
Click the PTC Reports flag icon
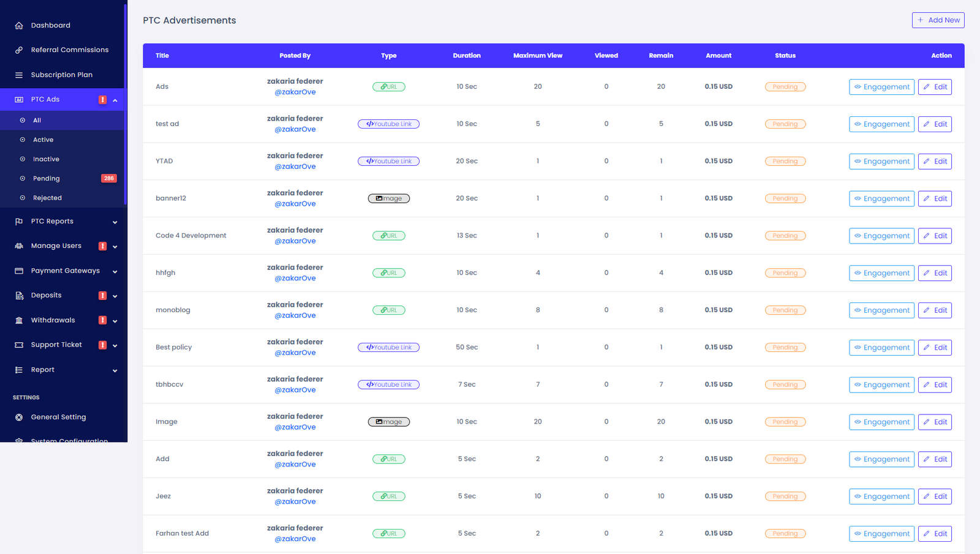19,222
